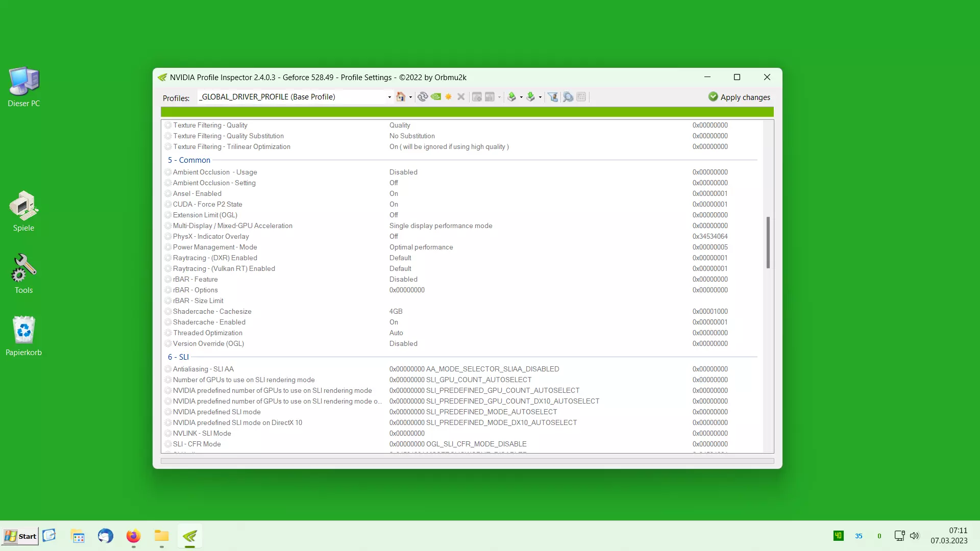Open the calendar app taskbar icon
The height and width of the screenshot is (551, 980).
click(78, 536)
